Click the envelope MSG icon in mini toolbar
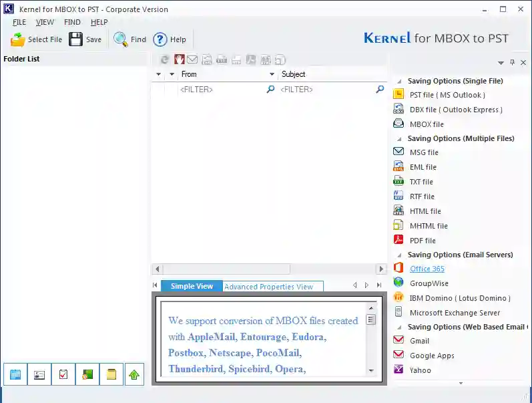 pyautogui.click(x=192, y=59)
